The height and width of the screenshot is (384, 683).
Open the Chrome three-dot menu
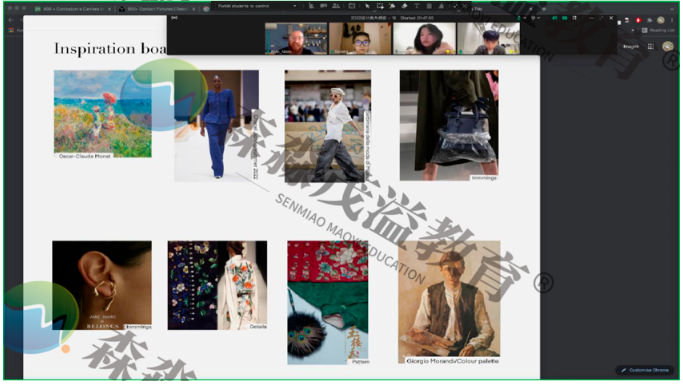point(672,20)
